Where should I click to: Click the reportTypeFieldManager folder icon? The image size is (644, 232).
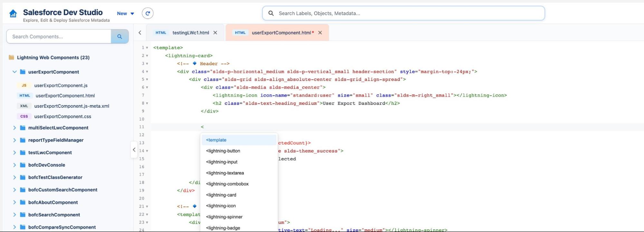(23, 140)
